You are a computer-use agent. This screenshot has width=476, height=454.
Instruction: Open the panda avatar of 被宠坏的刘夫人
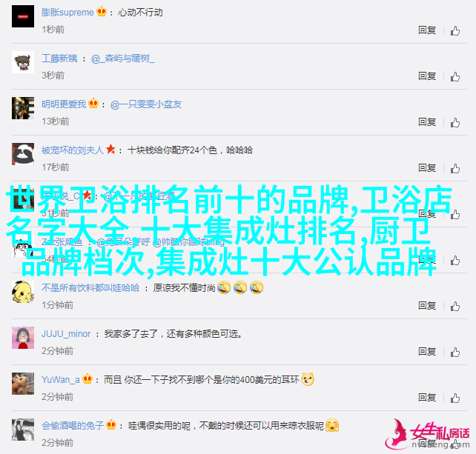click(23, 154)
